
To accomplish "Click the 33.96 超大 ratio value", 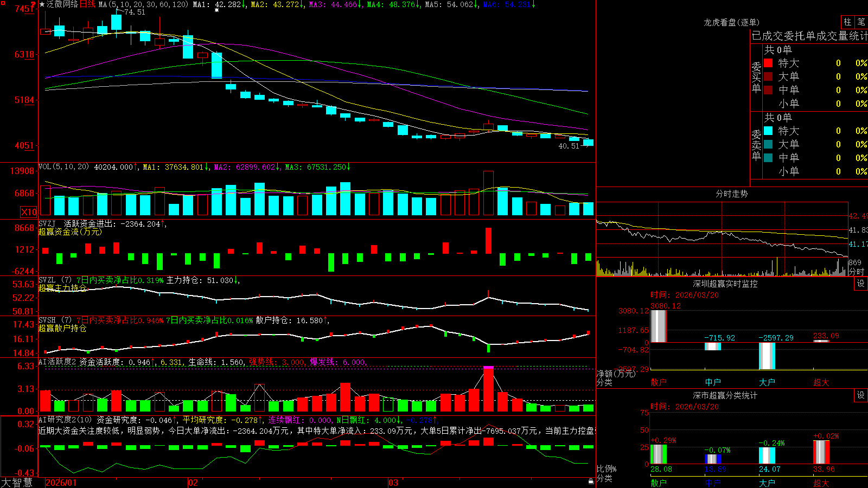I will point(824,469).
